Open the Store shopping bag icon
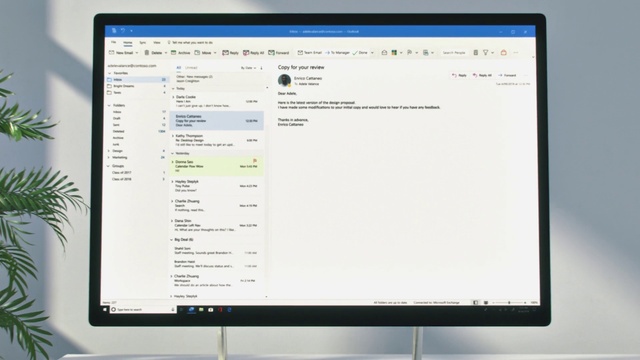This screenshot has width=640, height=360. point(504,53)
